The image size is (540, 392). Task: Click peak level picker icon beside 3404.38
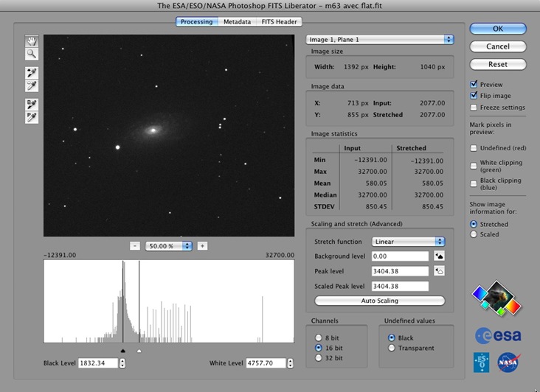[439, 271]
